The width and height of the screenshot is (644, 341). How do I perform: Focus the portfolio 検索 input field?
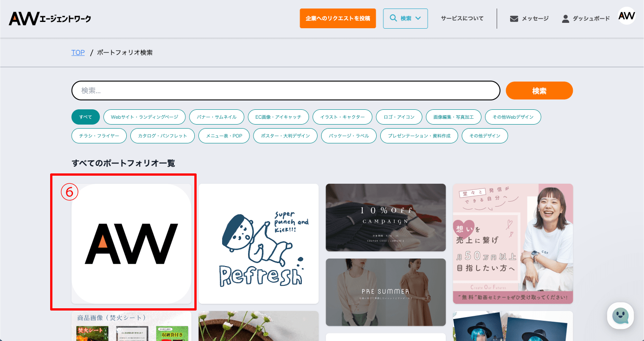pyautogui.click(x=286, y=91)
